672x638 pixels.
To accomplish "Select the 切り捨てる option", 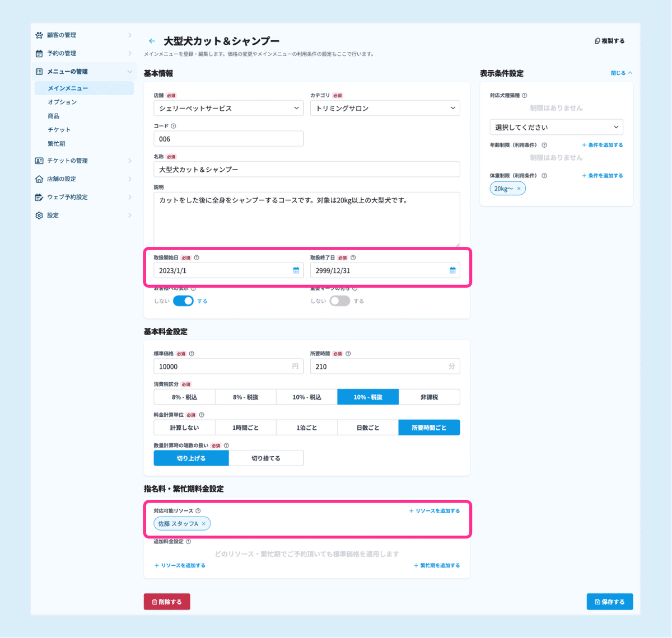I will tap(266, 457).
